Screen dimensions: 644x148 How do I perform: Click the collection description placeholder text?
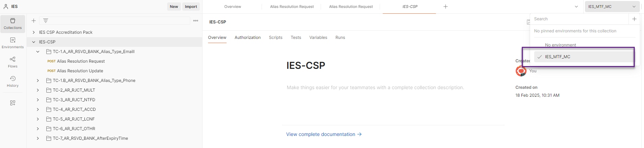375,87
